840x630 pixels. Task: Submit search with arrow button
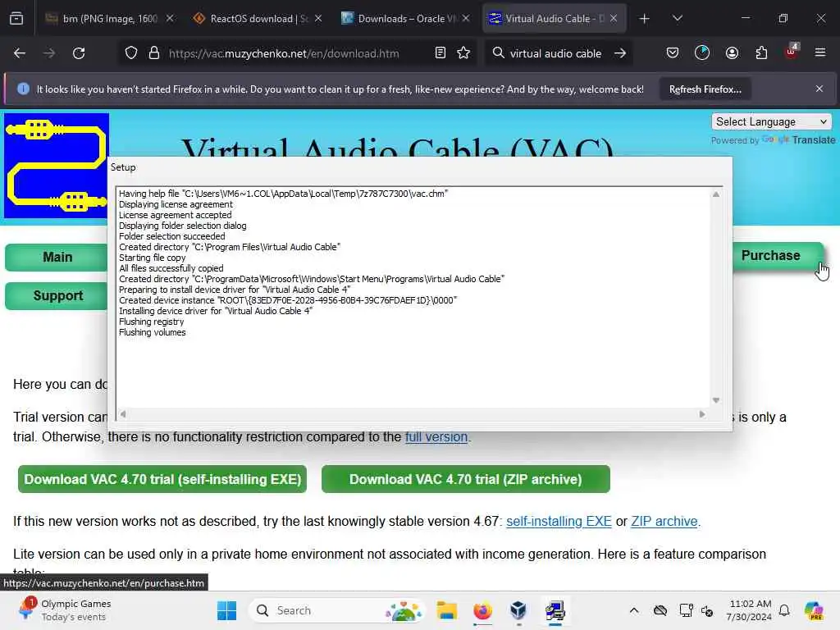pyautogui.click(x=620, y=53)
